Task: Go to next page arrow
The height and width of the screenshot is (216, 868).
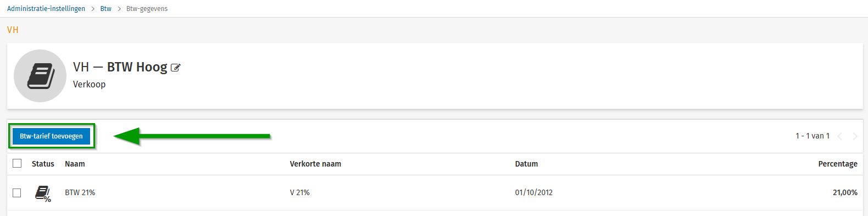Action: (855, 136)
